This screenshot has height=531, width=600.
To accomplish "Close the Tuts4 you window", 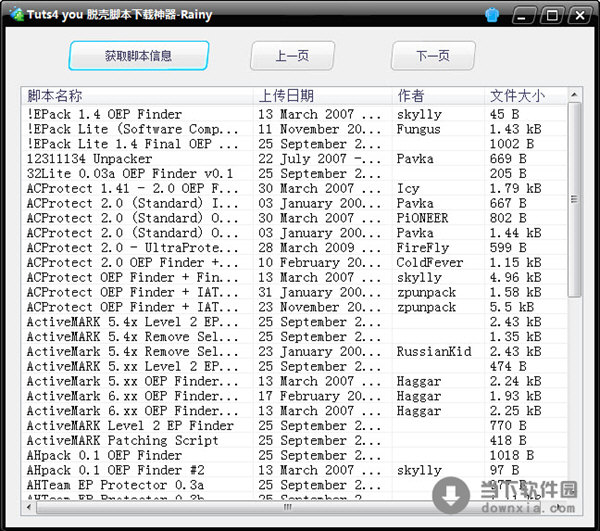I will point(580,16).
